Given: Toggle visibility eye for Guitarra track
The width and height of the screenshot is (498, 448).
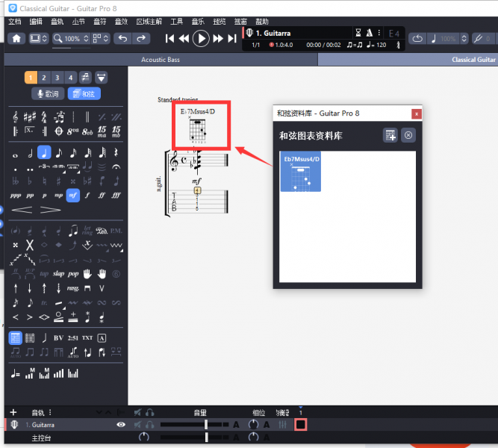Looking at the screenshot, I should [121, 425].
